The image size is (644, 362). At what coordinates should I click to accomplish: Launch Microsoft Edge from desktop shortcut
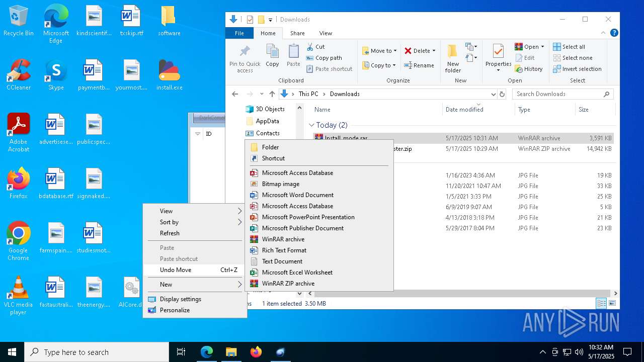click(56, 24)
